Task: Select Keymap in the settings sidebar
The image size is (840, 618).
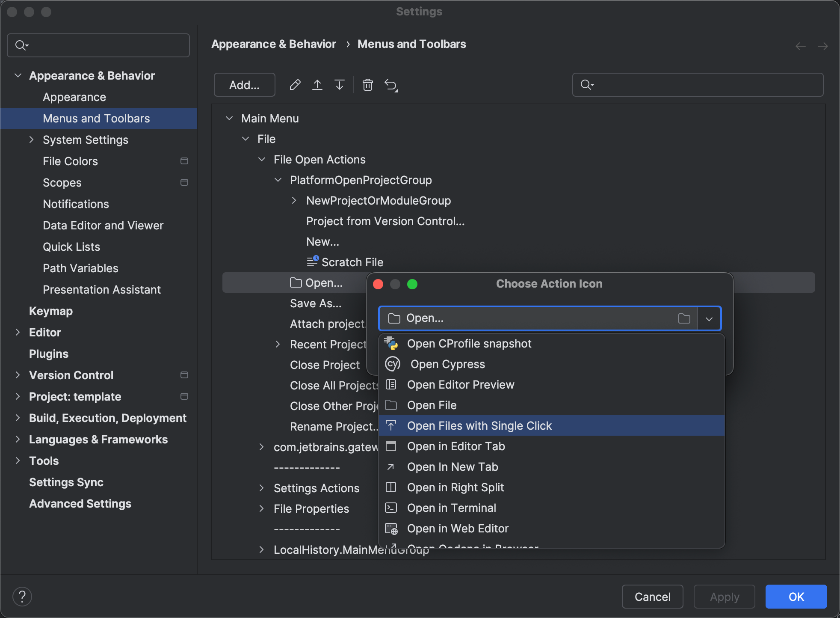Action: [50, 311]
